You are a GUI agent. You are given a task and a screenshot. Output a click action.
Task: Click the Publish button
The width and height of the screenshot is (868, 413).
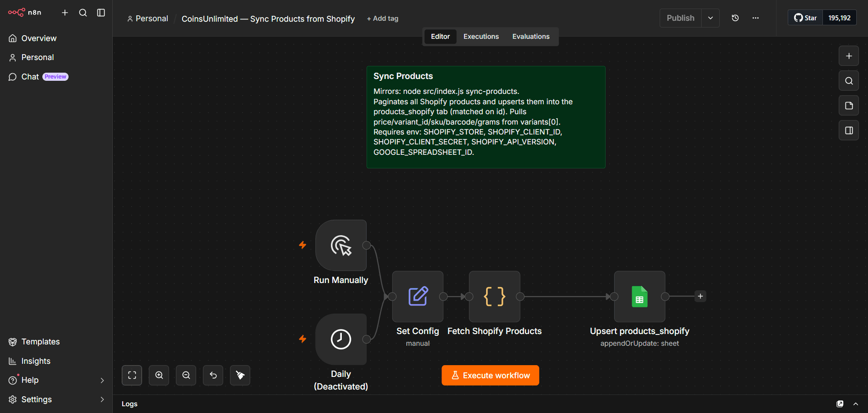pyautogui.click(x=680, y=18)
